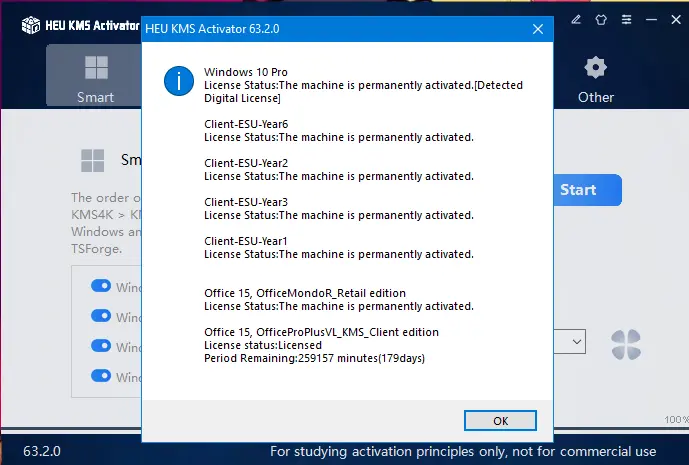The width and height of the screenshot is (689, 465).
Task: Open the Smart tab in main window
Action: tap(95, 76)
